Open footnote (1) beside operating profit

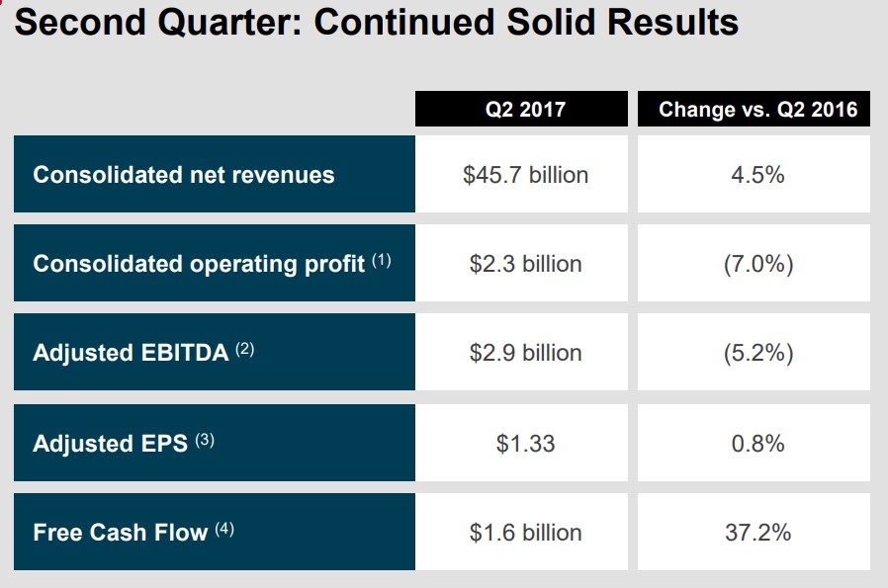(x=382, y=261)
